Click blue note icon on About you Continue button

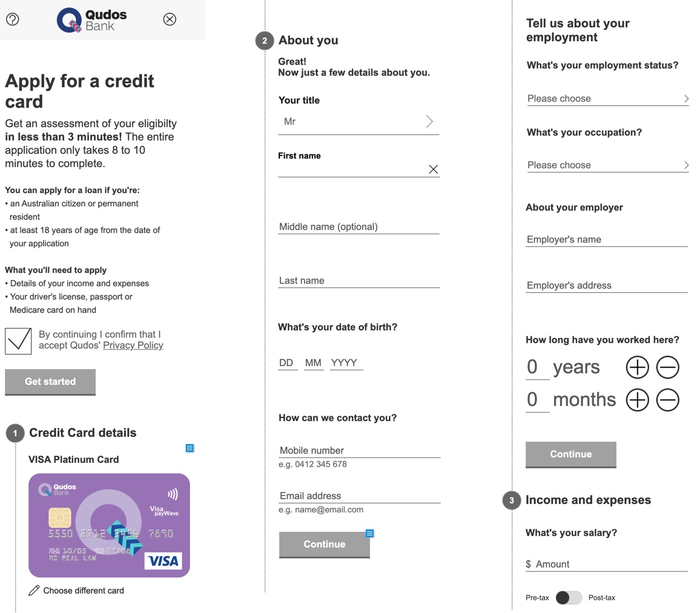coord(369,533)
